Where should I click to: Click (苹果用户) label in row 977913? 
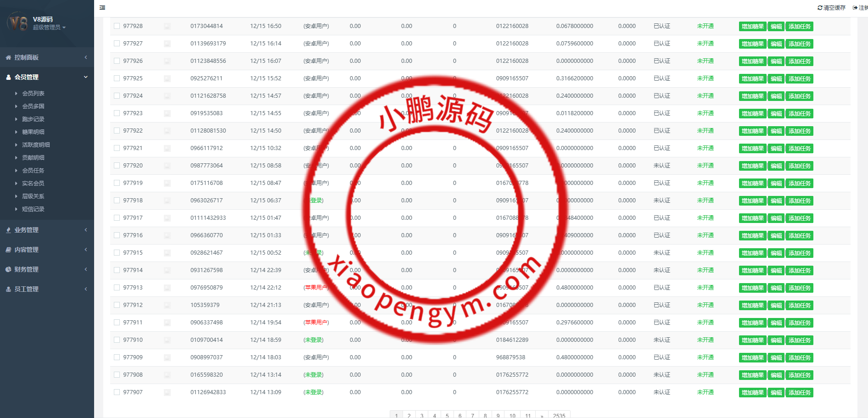[x=316, y=288]
